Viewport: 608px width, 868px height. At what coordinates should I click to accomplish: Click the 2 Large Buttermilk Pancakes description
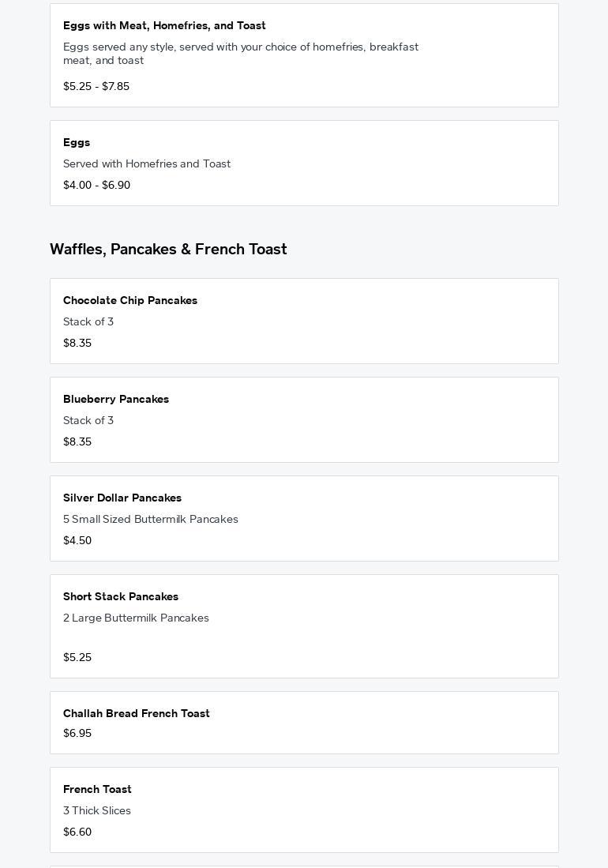[136, 618]
